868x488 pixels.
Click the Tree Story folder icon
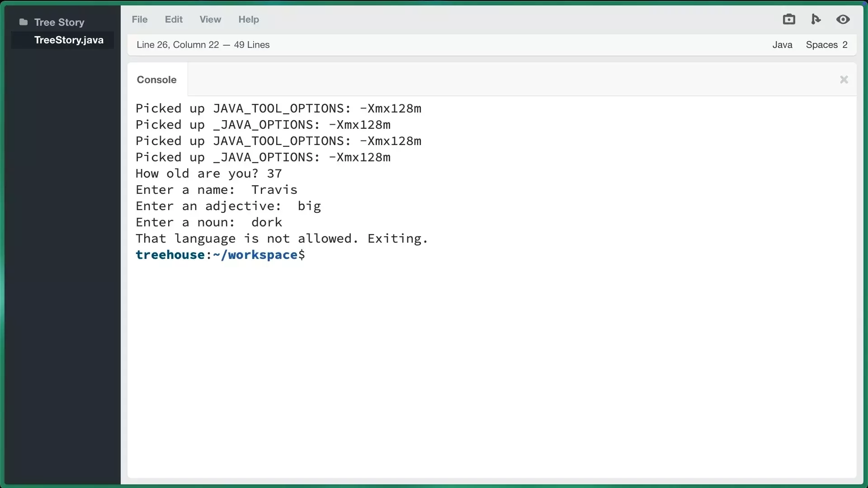[x=24, y=22]
